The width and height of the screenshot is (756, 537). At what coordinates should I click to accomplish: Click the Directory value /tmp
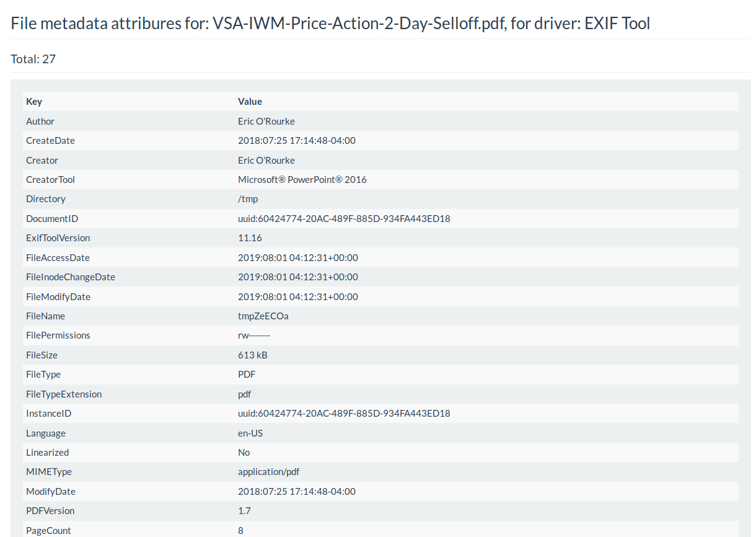248,199
